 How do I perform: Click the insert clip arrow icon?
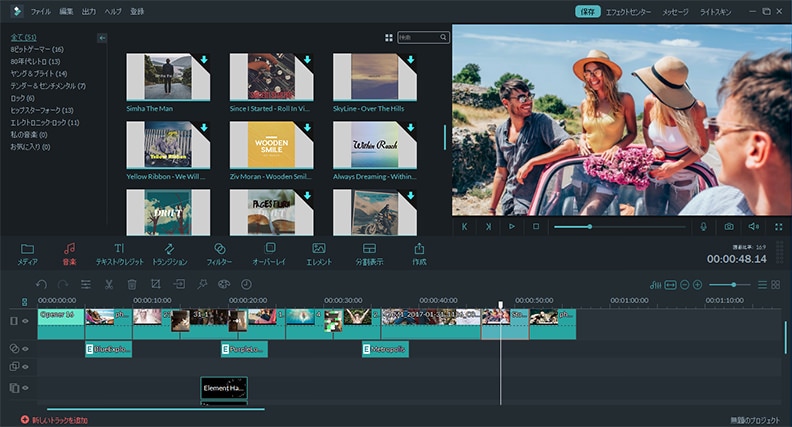click(179, 284)
